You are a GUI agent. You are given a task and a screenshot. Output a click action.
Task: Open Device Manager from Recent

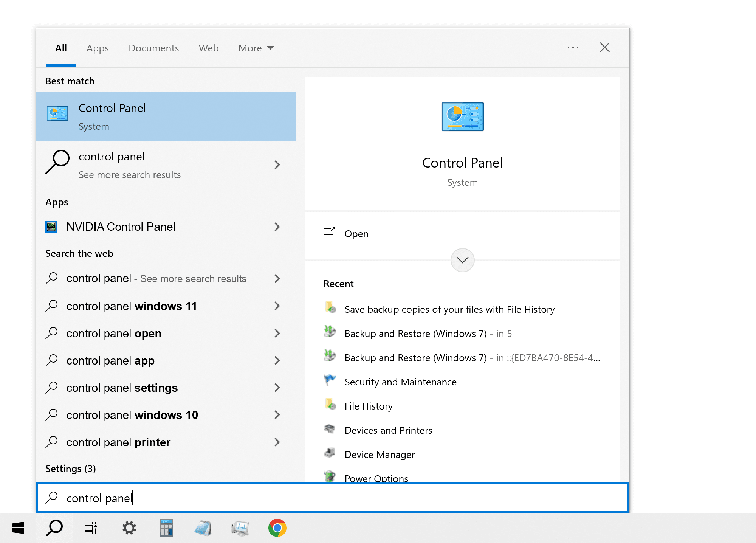click(380, 455)
